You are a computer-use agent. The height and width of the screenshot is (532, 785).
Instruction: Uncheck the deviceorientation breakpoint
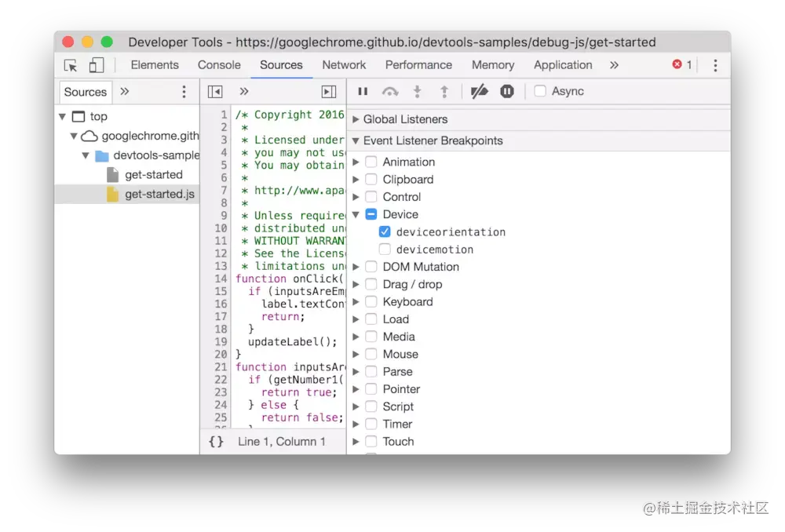click(385, 231)
